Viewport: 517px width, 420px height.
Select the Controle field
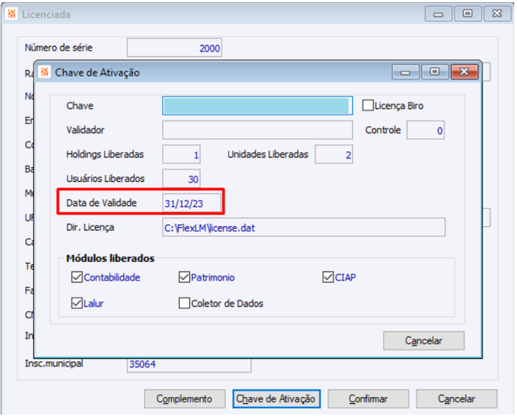tap(425, 130)
